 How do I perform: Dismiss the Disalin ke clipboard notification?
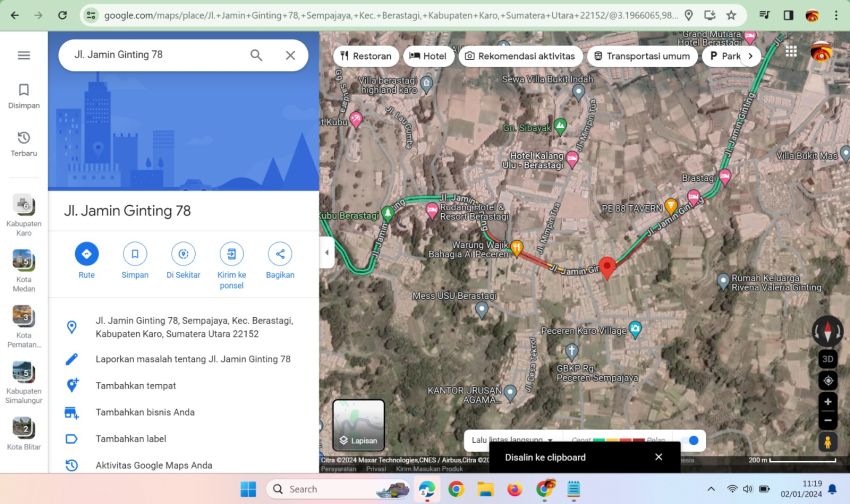point(659,457)
